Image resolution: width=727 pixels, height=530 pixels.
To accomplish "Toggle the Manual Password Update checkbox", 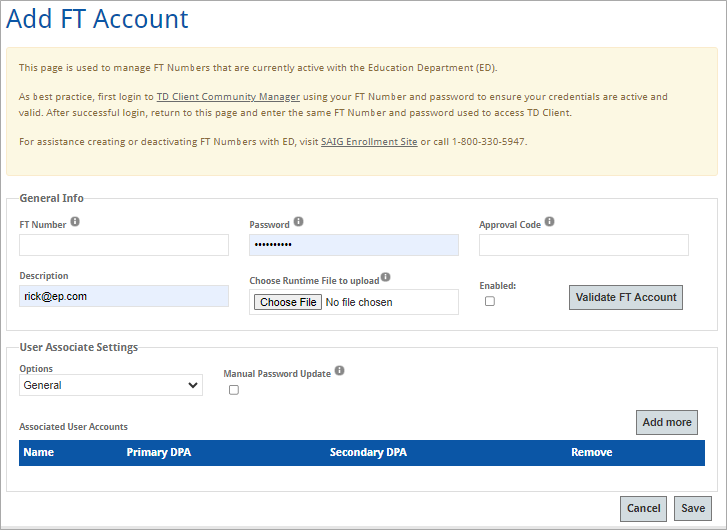I will (234, 390).
